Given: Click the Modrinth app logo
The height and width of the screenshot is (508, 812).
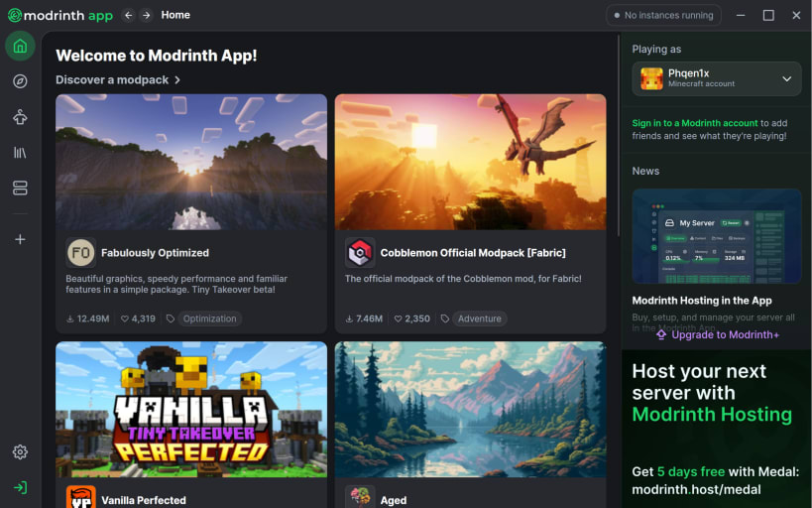Looking at the screenshot, I should click(60, 16).
